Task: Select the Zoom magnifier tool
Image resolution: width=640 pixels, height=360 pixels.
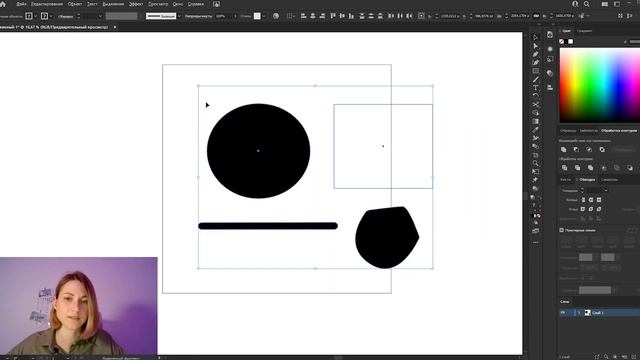Action: (x=536, y=163)
